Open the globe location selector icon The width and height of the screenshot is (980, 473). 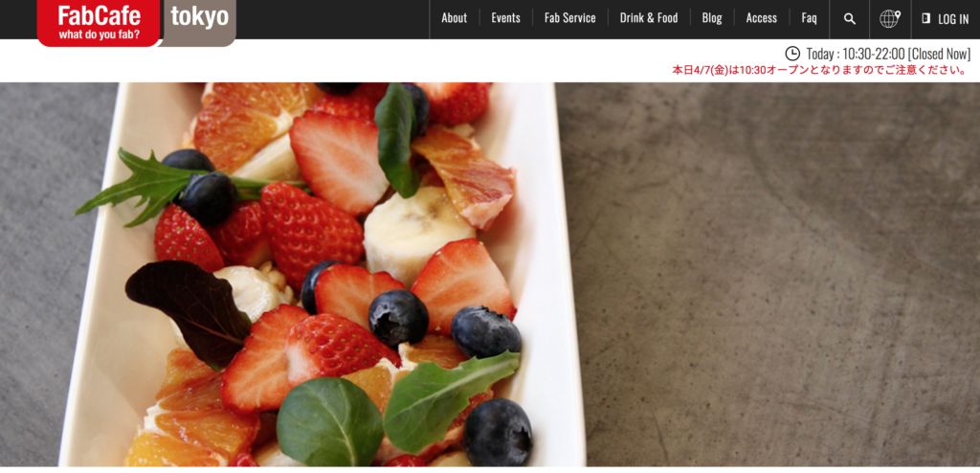tap(890, 19)
